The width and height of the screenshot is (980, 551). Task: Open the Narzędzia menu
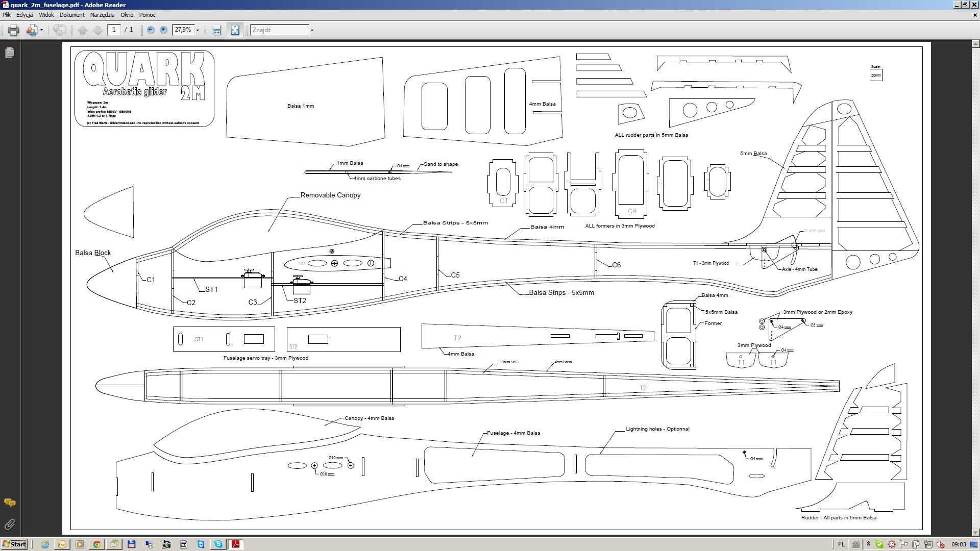pos(103,15)
